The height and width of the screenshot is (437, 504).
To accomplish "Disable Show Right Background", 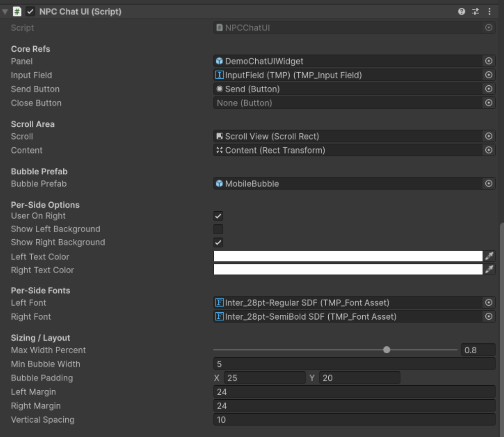I will pos(218,242).
